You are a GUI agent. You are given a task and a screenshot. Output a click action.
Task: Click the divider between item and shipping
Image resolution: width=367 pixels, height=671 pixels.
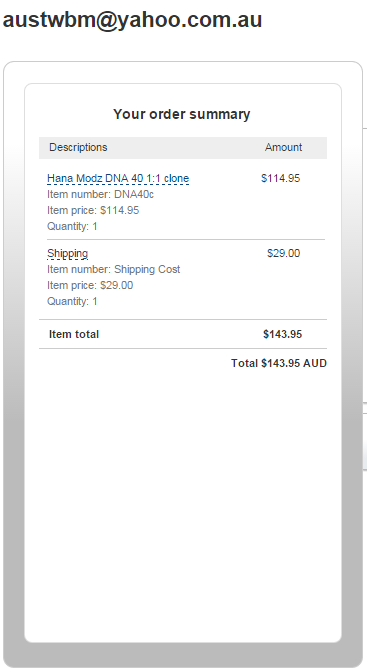point(186,240)
